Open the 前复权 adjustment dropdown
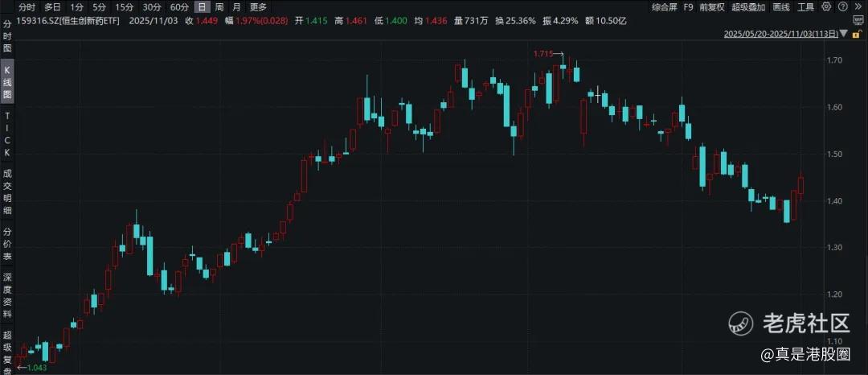This screenshot has width=868, height=375. [712, 7]
